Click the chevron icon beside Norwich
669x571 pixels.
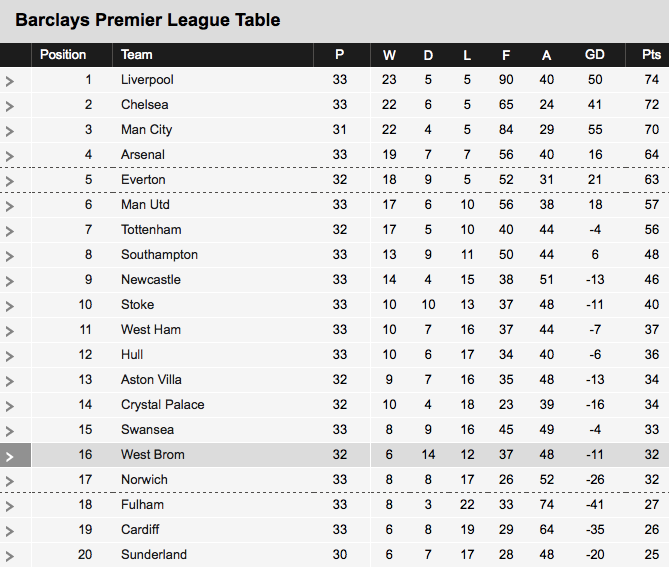coord(10,481)
